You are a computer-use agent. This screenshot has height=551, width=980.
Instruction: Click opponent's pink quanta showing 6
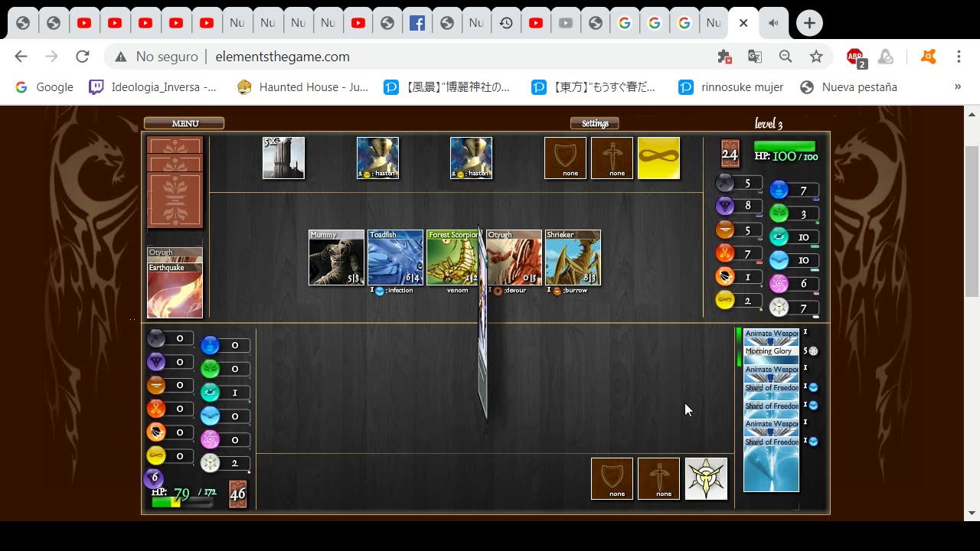coord(794,283)
